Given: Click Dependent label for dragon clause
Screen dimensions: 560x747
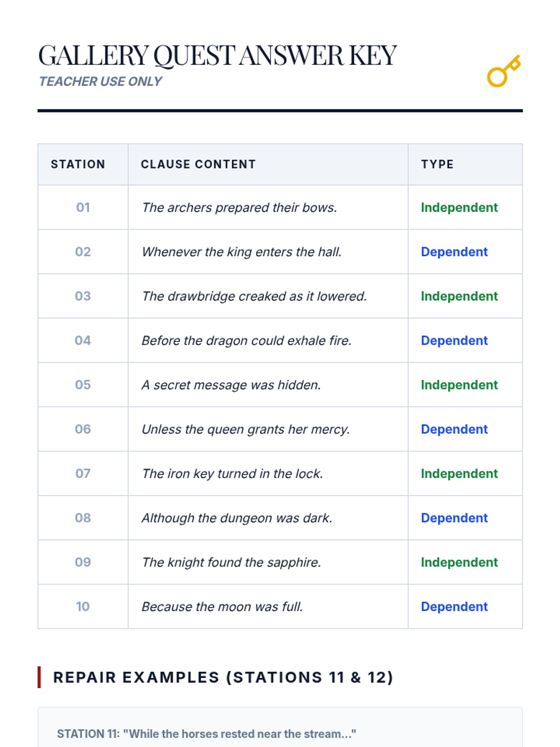Looking at the screenshot, I should click(454, 340).
